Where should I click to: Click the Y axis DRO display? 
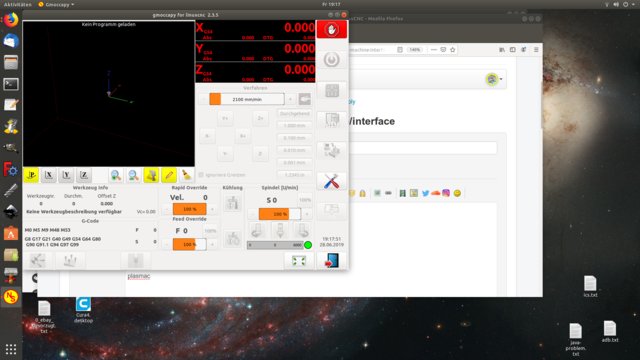click(x=255, y=51)
